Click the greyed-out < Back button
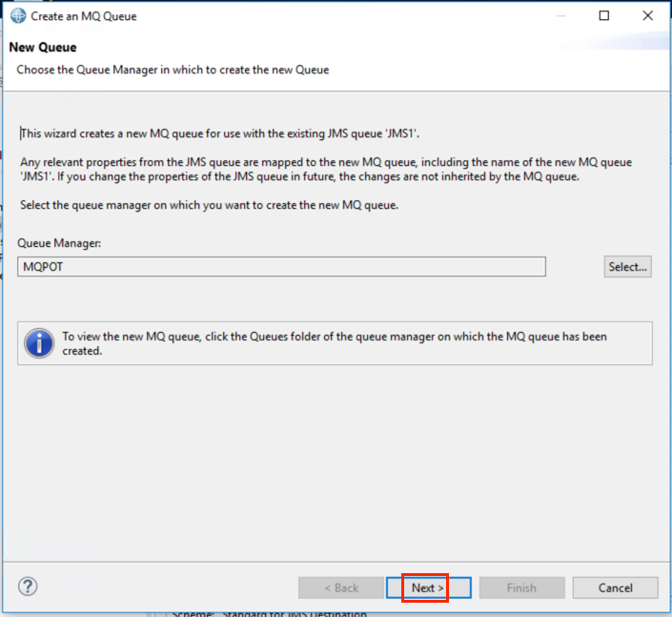 coord(340,587)
